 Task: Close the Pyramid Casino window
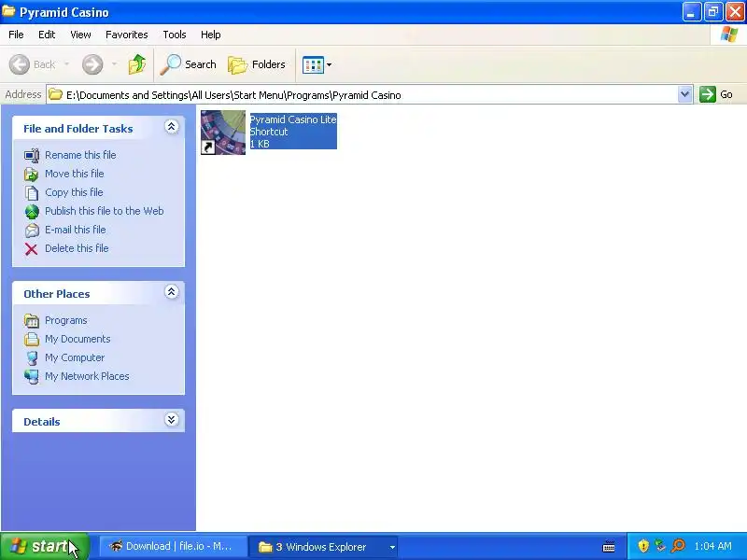click(x=735, y=12)
